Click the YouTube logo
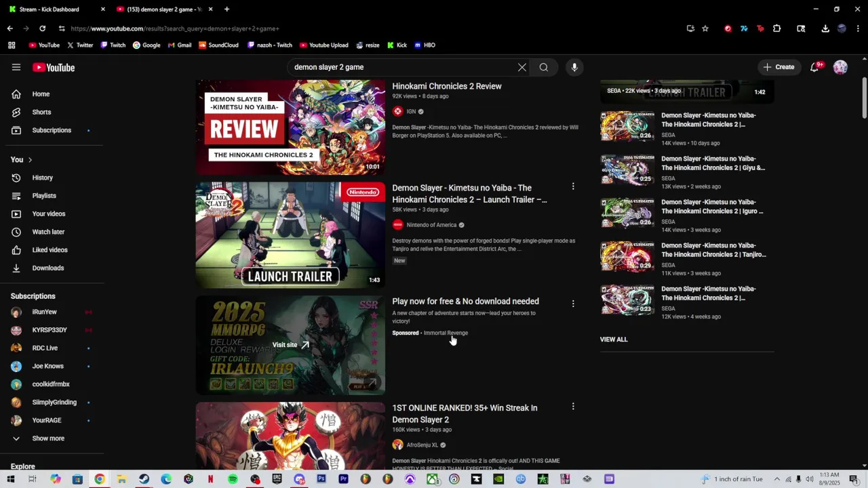 point(54,67)
